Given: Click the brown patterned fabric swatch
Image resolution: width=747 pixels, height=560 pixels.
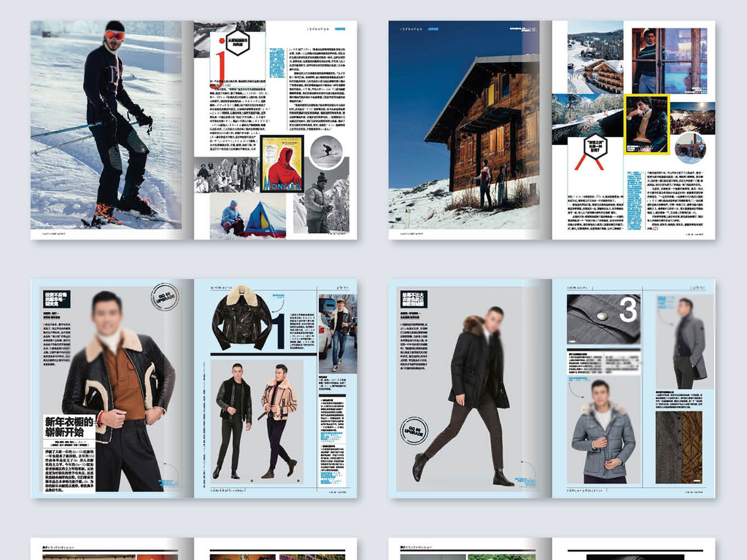Looking at the screenshot, I should [x=678, y=447].
